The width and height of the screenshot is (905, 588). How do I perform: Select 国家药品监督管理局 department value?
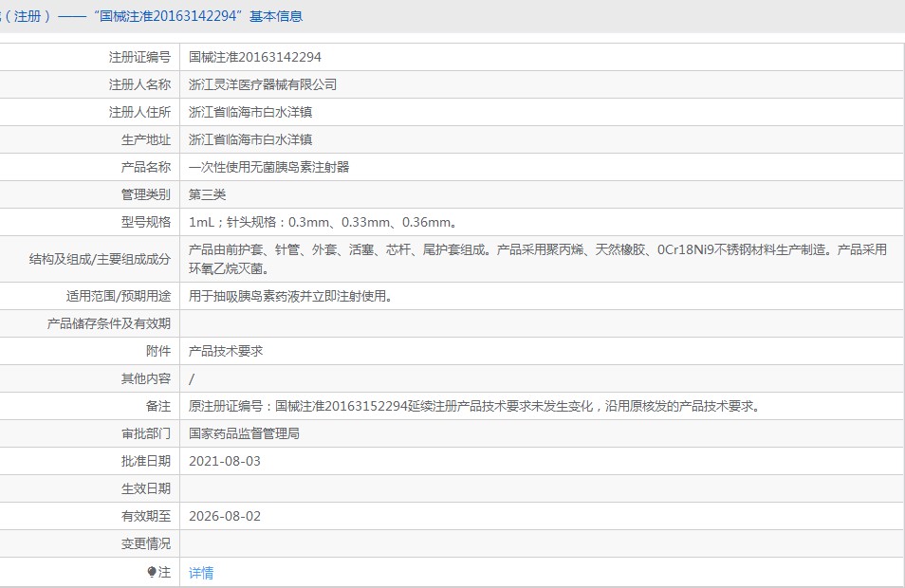(244, 433)
